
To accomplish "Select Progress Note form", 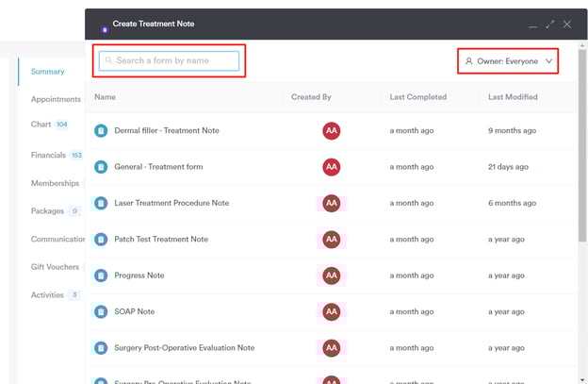I will pyautogui.click(x=139, y=275).
